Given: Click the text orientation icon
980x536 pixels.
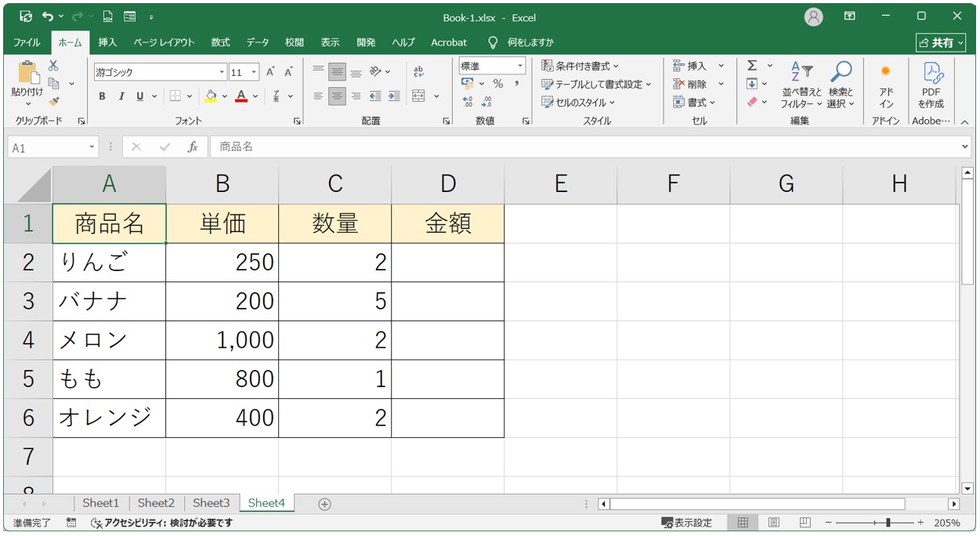Looking at the screenshot, I should tap(375, 72).
